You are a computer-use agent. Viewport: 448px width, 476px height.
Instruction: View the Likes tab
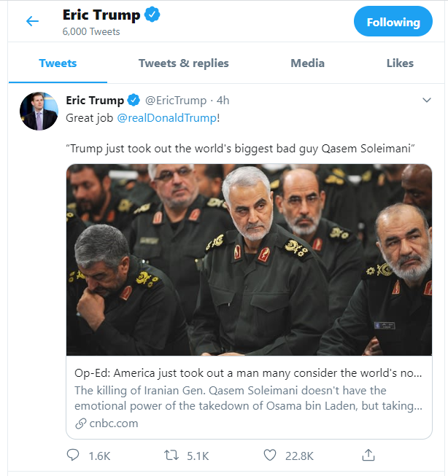coord(400,63)
